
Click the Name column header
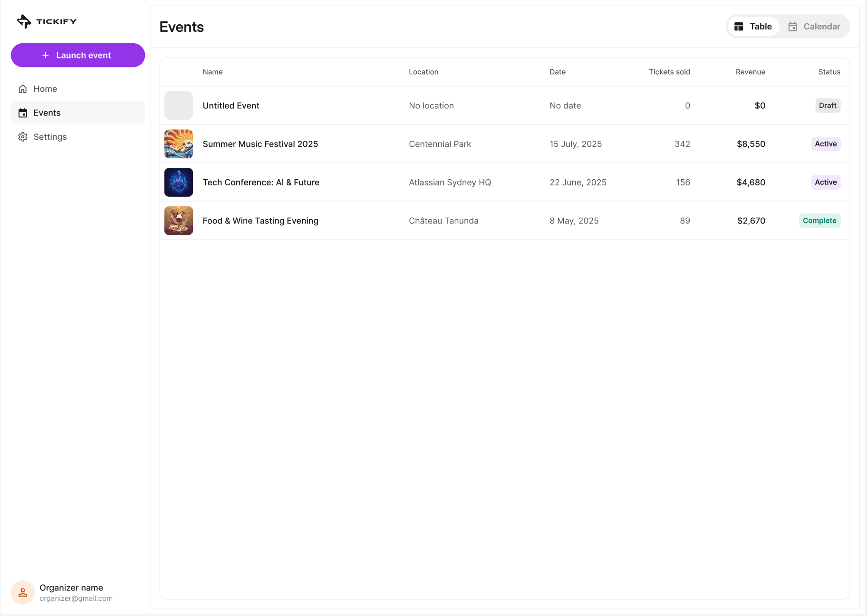click(x=212, y=72)
